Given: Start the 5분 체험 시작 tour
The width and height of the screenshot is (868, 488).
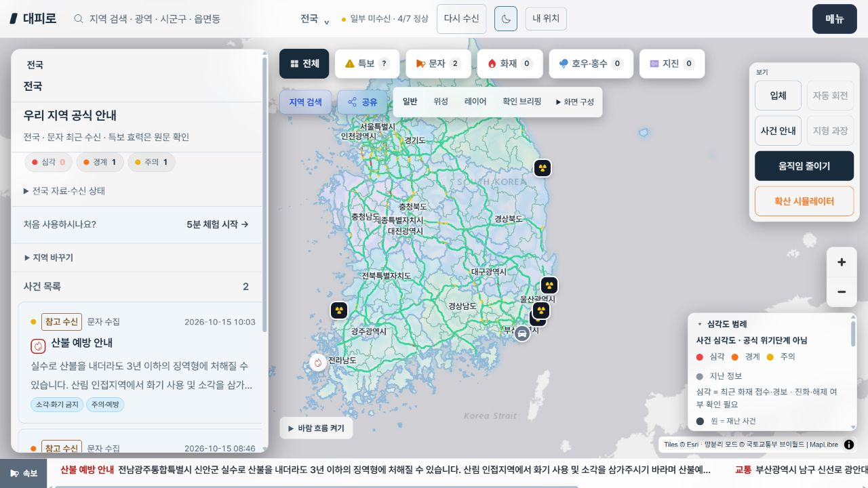Looking at the screenshot, I should (x=218, y=224).
